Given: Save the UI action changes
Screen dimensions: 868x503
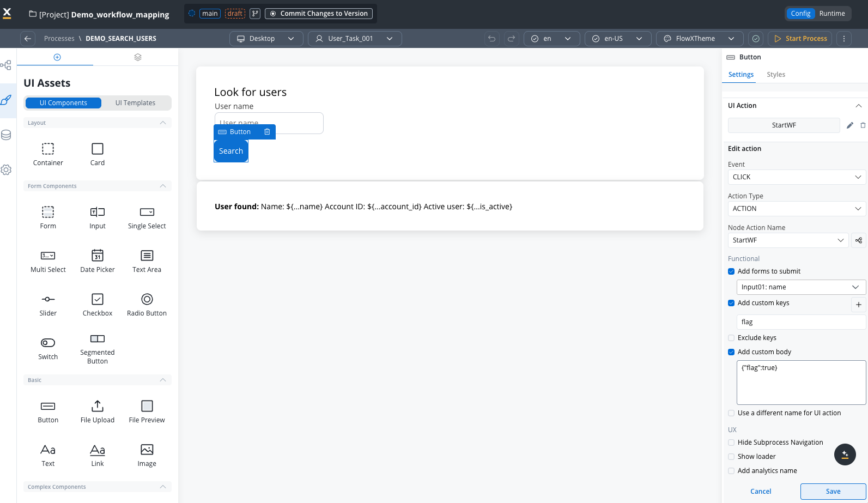Looking at the screenshot, I should point(833,492).
